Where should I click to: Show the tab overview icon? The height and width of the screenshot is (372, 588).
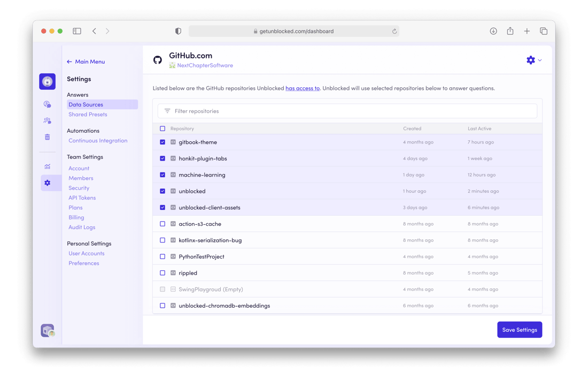pos(544,31)
